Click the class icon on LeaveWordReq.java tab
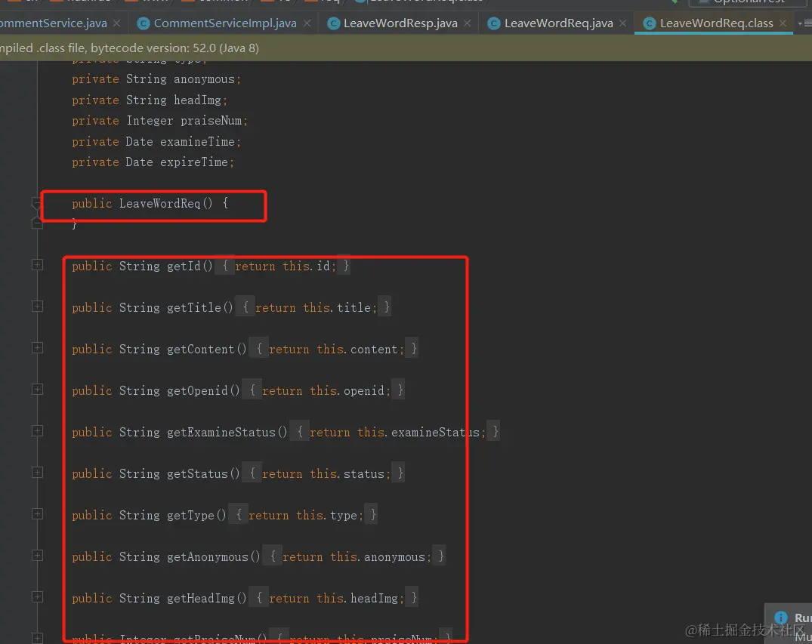 point(494,23)
